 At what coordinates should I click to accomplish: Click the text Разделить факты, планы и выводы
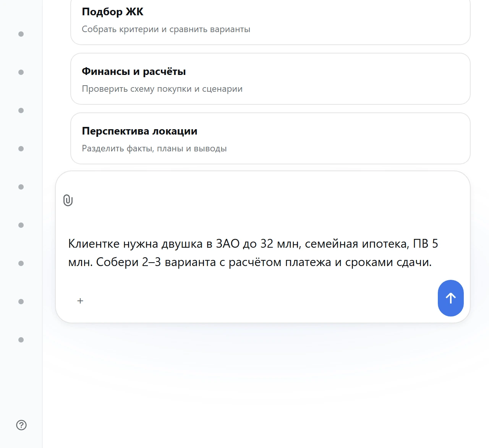coord(154,149)
